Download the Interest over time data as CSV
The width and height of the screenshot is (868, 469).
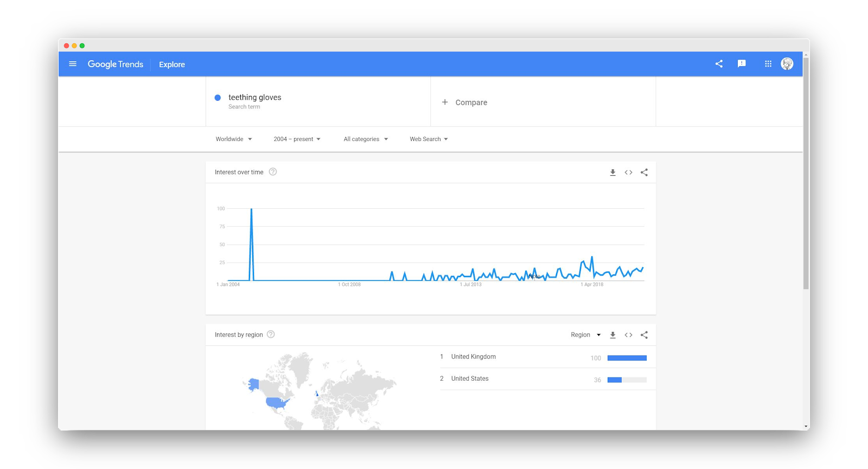coord(612,172)
